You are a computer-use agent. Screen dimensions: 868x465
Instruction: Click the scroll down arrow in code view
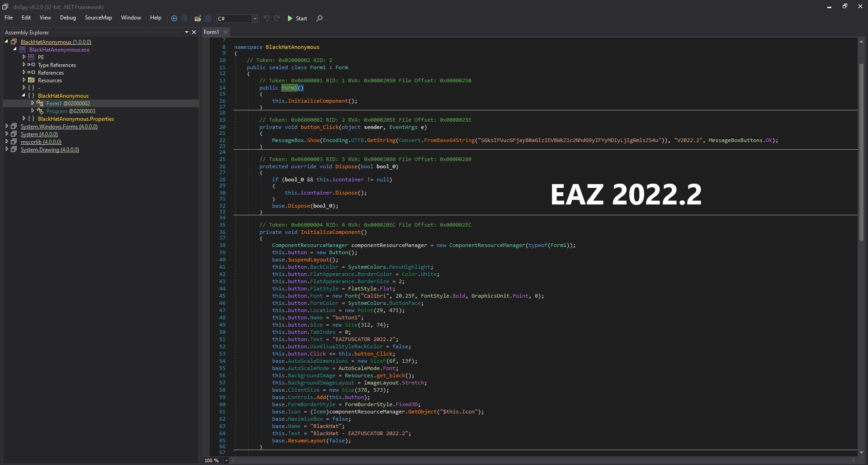tap(861, 452)
